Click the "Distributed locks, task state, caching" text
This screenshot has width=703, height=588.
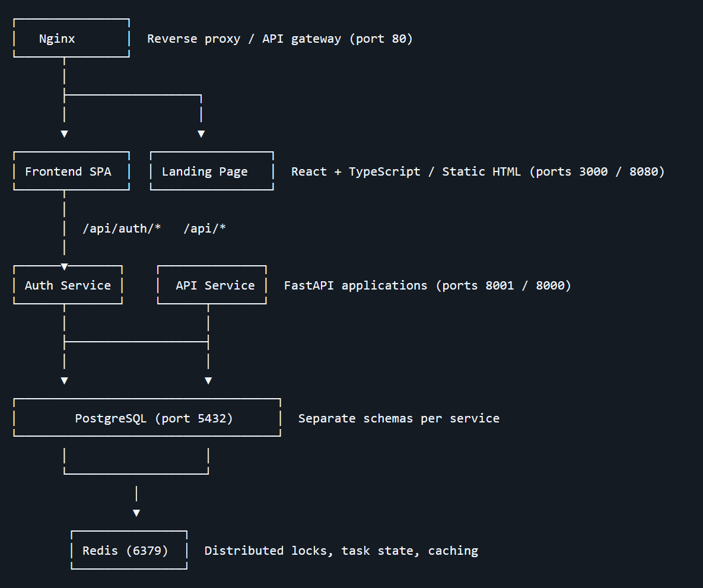coord(341,551)
